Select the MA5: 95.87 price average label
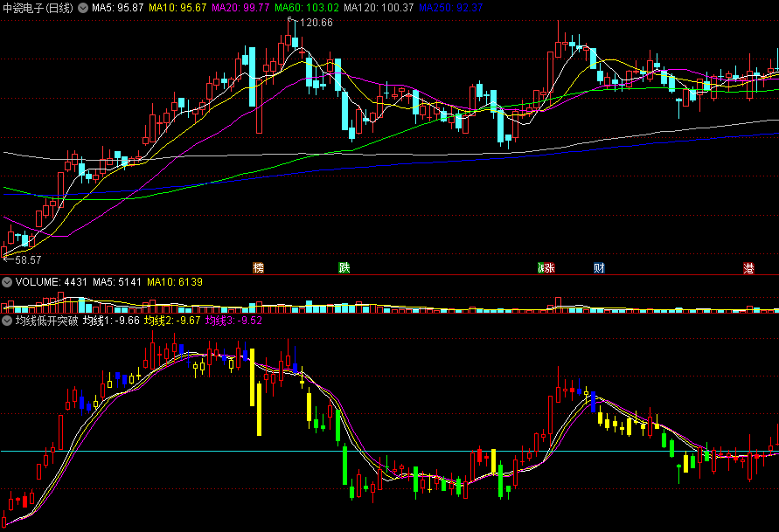The height and width of the screenshot is (532, 779). click(118, 8)
